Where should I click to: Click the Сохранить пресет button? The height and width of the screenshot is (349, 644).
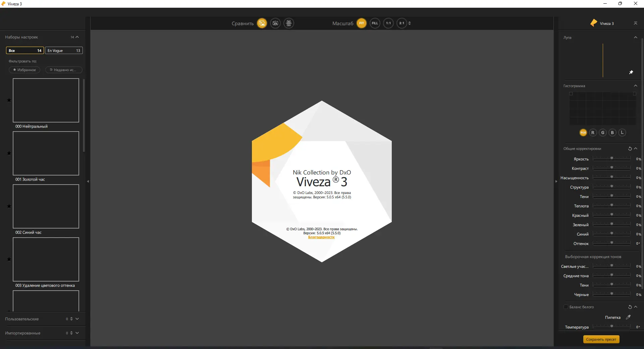click(x=601, y=339)
